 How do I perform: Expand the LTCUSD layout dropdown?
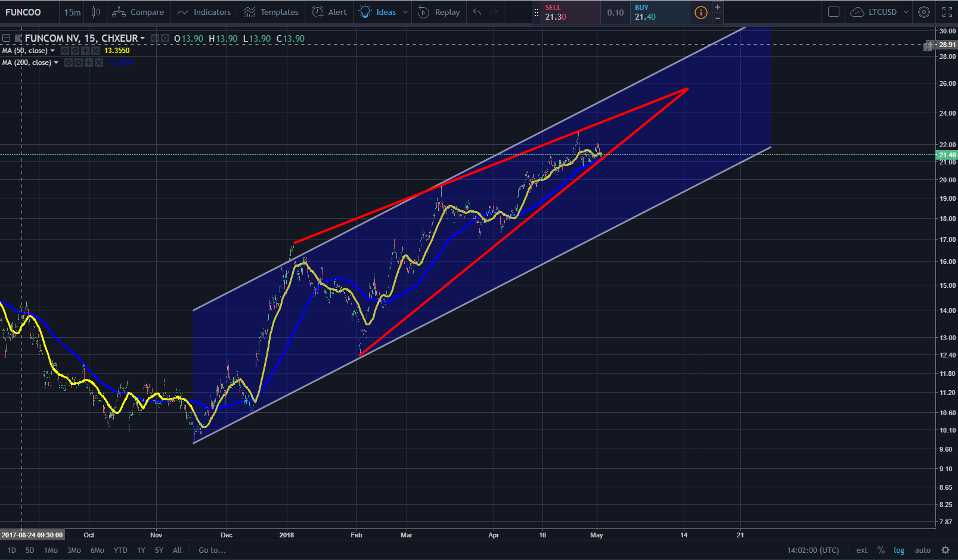coord(906,12)
